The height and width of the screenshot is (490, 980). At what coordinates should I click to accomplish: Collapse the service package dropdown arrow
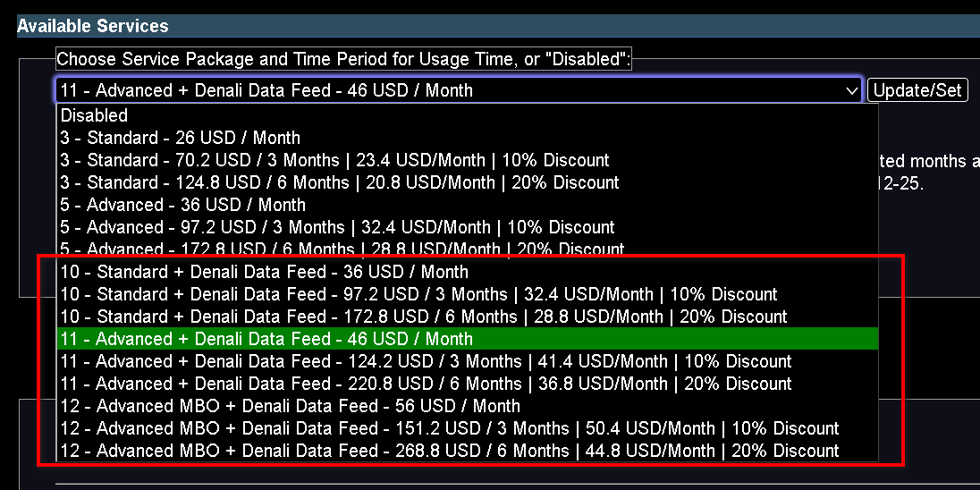851,90
